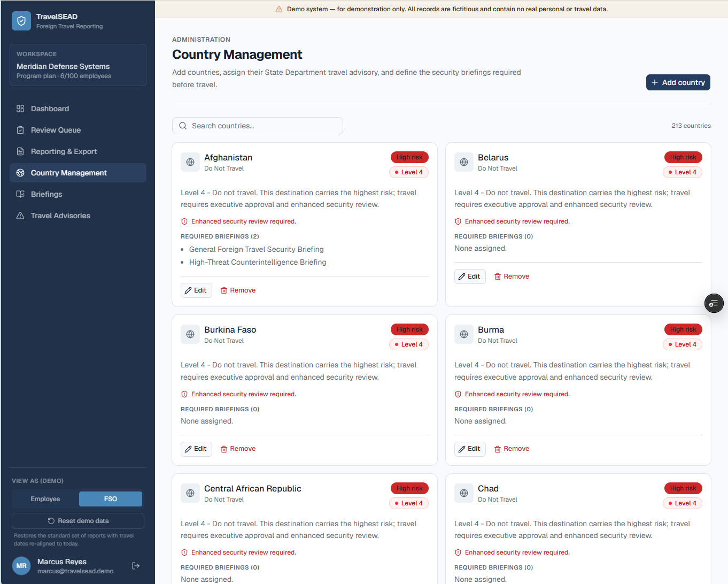Click the High risk badge on Afghanistan
This screenshot has height=584, width=728.
coord(409,157)
